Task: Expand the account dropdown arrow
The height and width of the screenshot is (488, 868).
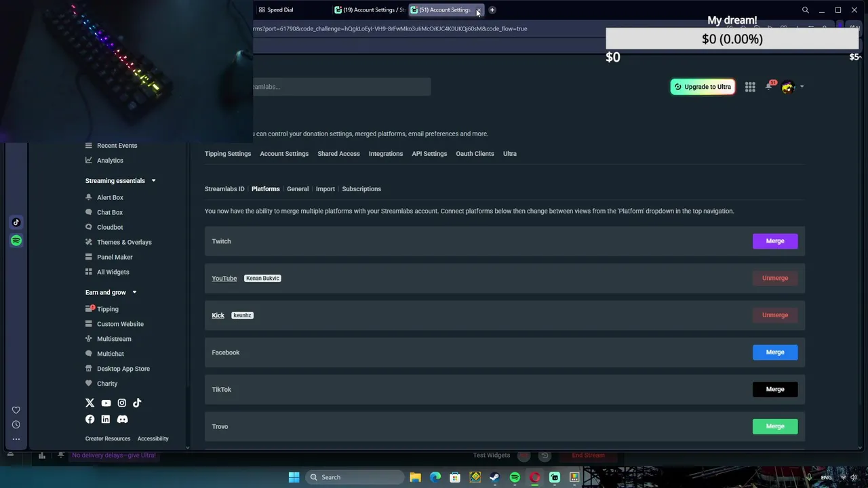Action: click(x=802, y=87)
